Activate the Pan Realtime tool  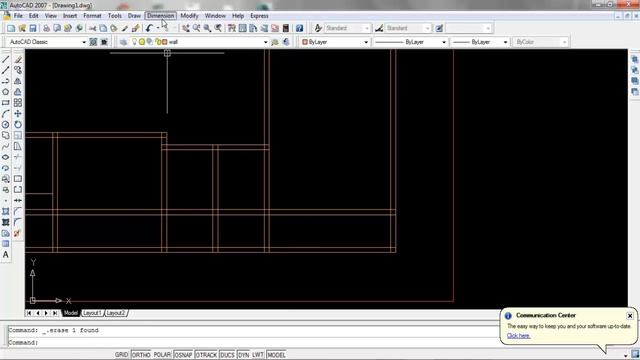(186, 28)
